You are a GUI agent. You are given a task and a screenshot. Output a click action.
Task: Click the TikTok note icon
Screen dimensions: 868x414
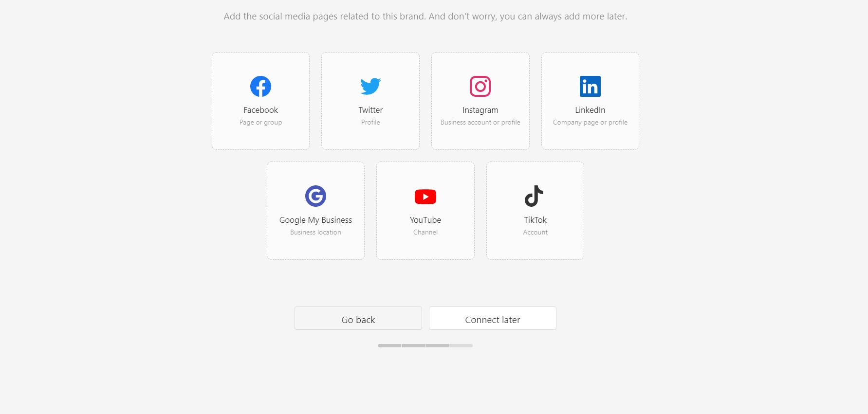coord(534,196)
